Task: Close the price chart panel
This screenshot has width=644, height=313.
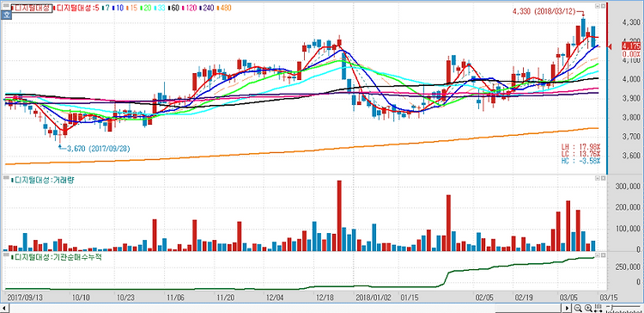Action: coord(604,6)
